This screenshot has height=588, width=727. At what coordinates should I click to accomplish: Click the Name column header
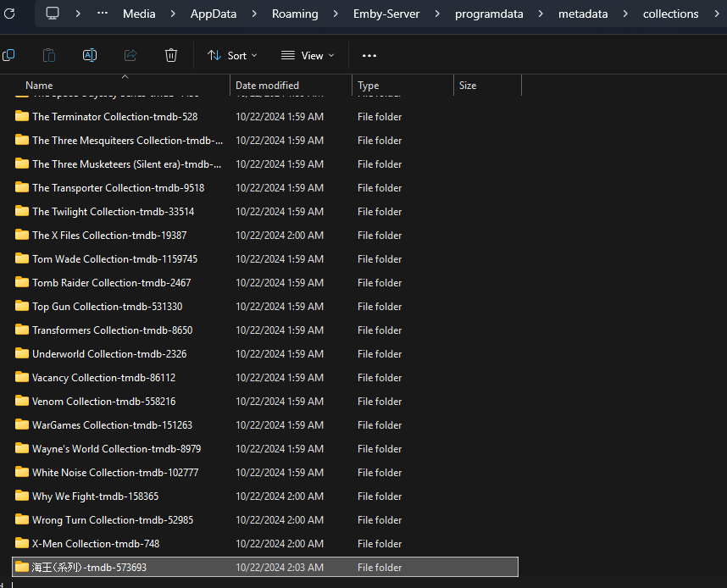[39, 86]
